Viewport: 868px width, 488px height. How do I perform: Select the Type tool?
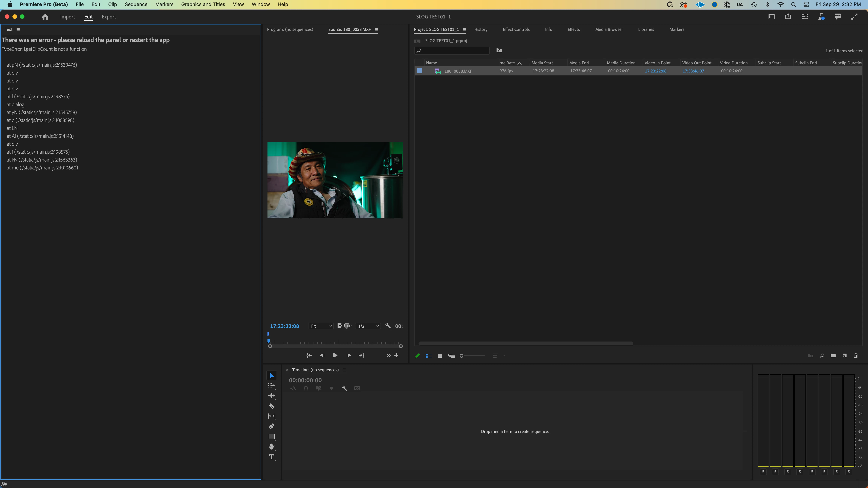click(x=271, y=457)
